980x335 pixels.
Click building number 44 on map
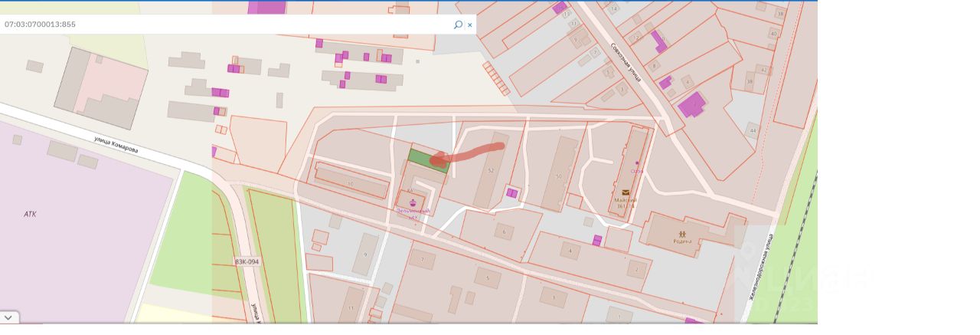[753, 131]
